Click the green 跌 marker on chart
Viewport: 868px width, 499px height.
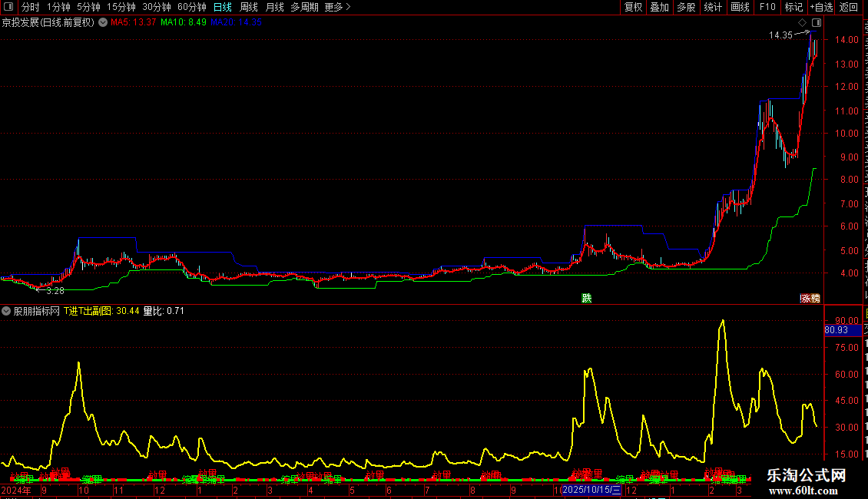(587, 298)
